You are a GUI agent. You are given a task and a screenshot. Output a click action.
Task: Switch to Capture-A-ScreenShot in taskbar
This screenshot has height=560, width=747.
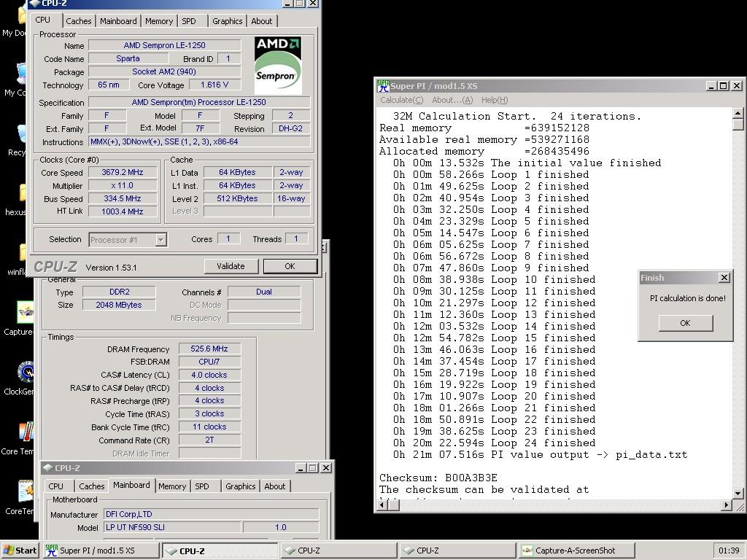pyautogui.click(x=576, y=551)
